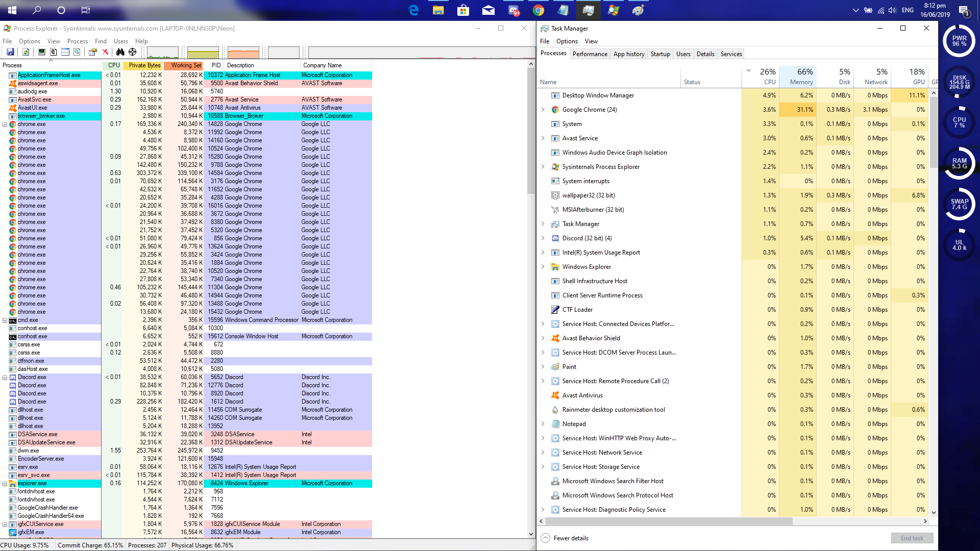Click Task Manager vertical scrollbar down arrow
Viewport: 980px width, 551px height.
pos(934,513)
